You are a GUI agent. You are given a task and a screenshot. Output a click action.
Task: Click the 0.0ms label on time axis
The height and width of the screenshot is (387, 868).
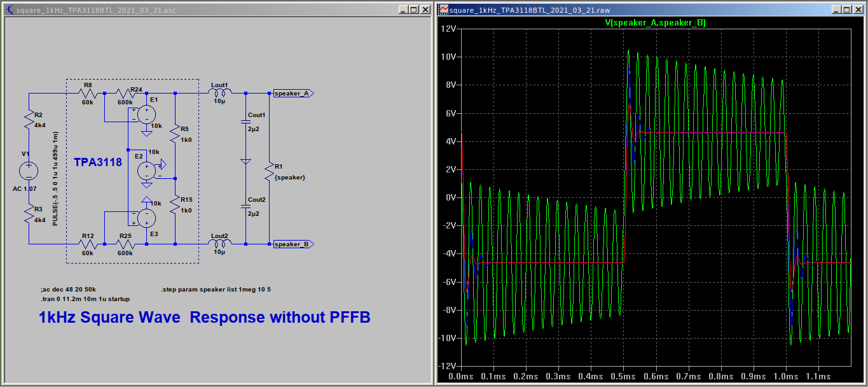click(x=461, y=377)
